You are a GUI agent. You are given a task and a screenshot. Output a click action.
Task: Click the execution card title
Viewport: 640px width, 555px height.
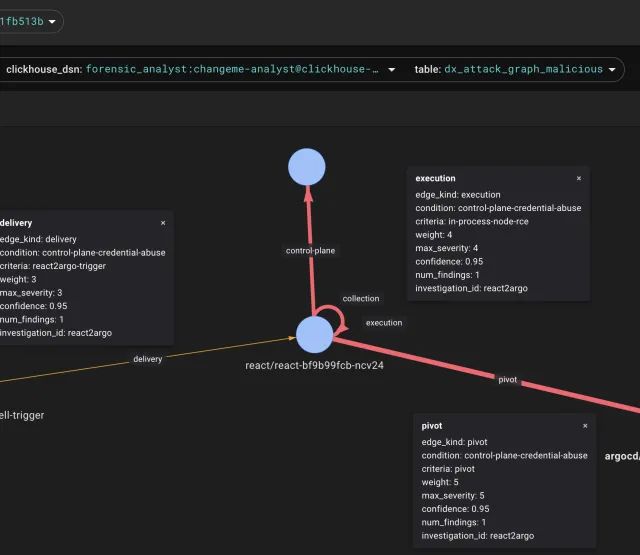click(x=436, y=178)
